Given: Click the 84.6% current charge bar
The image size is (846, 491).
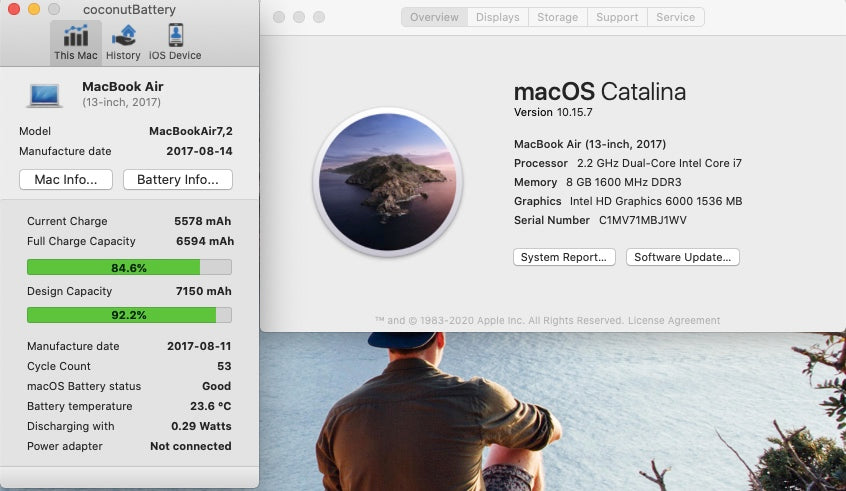Looking at the screenshot, I should 129,267.
